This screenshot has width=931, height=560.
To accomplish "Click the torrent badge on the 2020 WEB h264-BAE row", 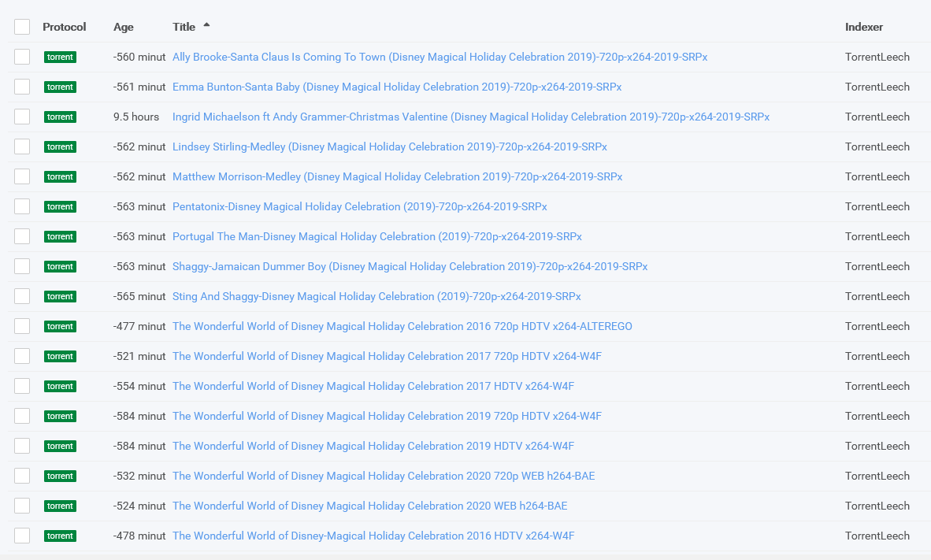I will pos(60,506).
